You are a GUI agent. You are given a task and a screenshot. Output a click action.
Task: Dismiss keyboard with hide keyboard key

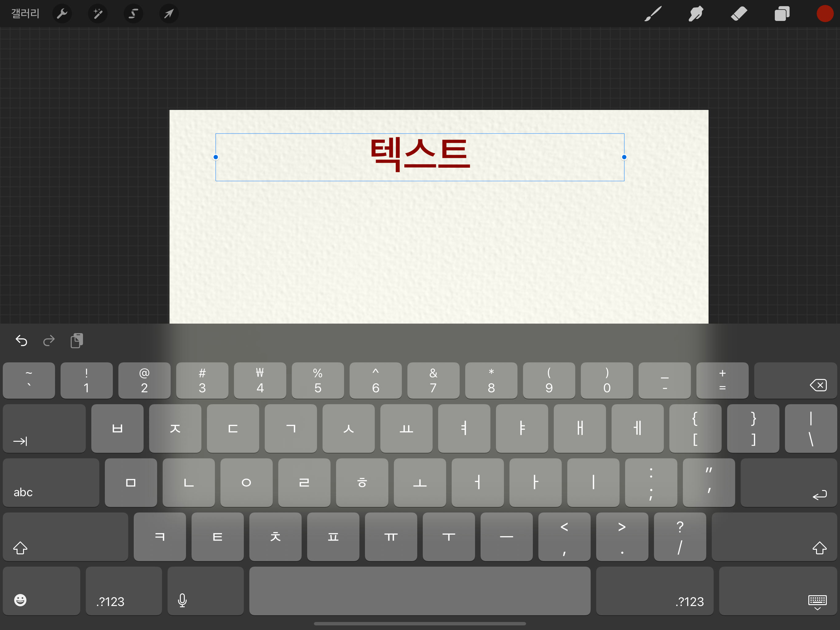tap(778, 591)
